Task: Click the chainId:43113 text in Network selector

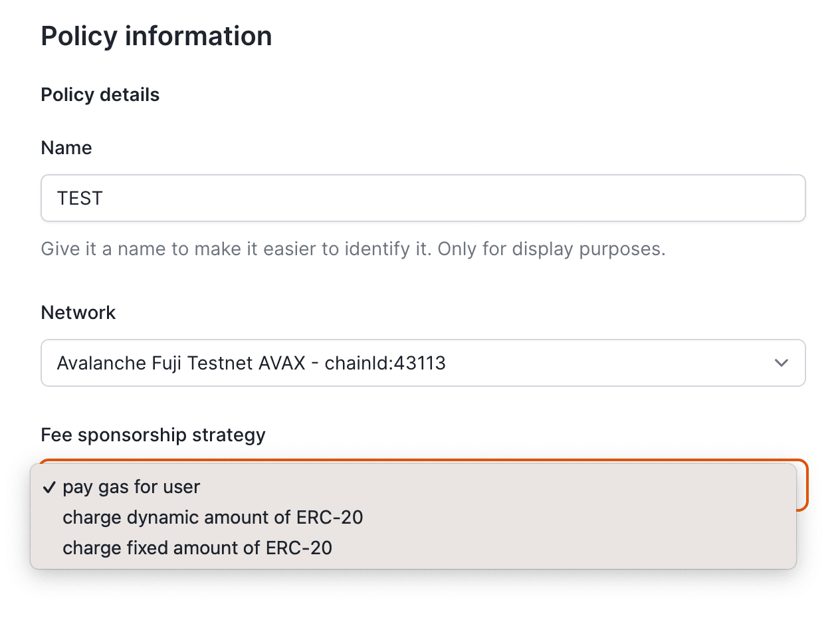Action: point(385,363)
